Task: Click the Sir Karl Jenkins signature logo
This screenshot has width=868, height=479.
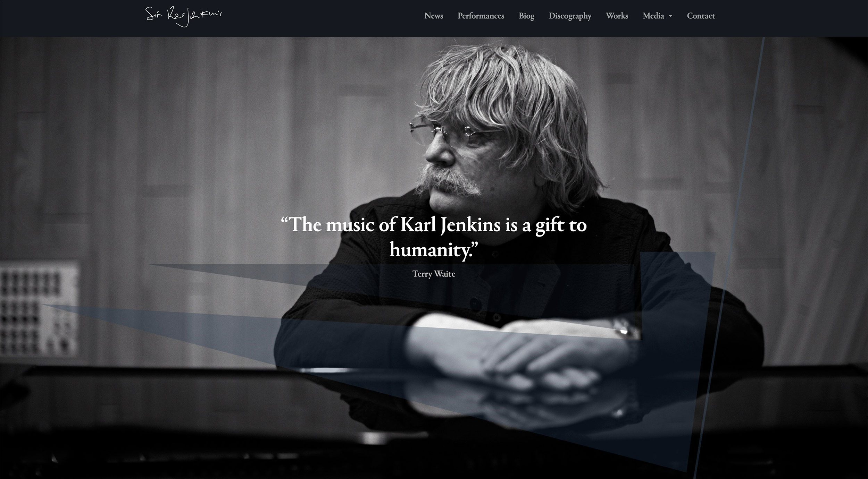Action: 184,16
